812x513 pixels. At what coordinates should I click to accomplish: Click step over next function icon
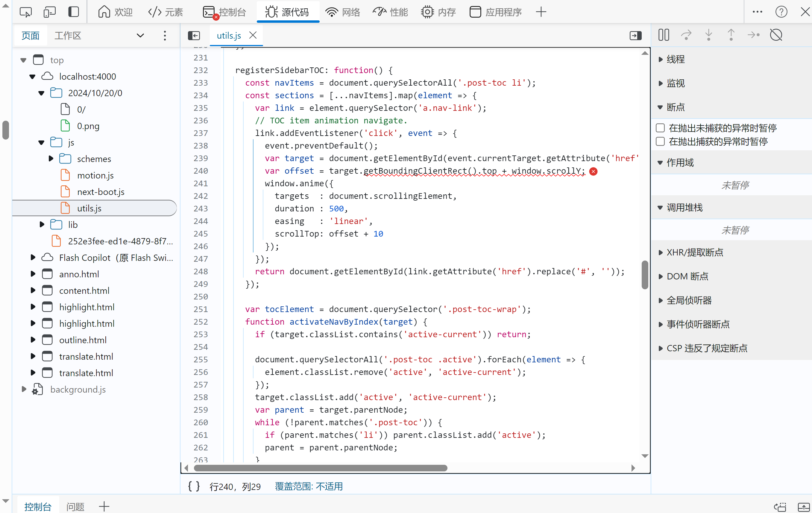coord(686,35)
